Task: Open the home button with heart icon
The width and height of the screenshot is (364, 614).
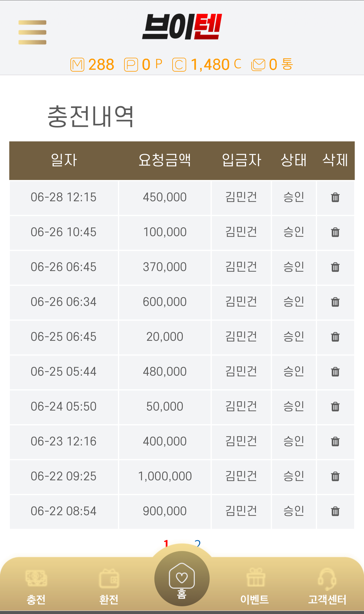Action: click(182, 579)
